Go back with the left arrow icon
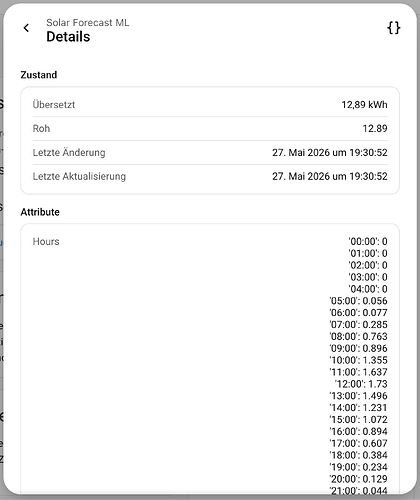The height and width of the screenshot is (500, 420). coord(26,28)
